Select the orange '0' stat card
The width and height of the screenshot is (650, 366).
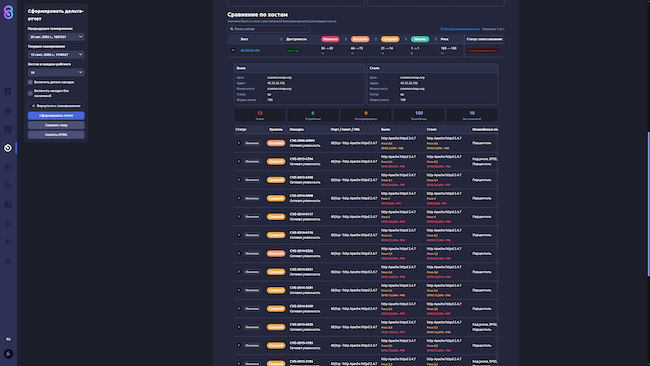click(x=366, y=115)
